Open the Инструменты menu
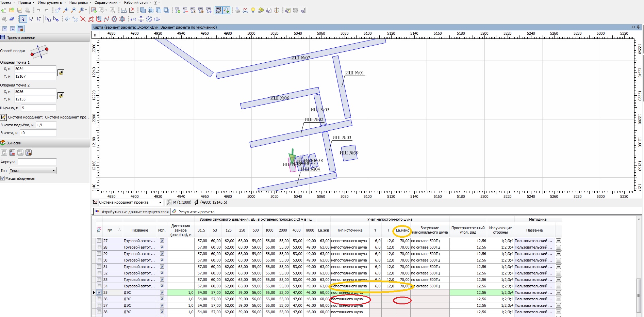 [x=51, y=2]
